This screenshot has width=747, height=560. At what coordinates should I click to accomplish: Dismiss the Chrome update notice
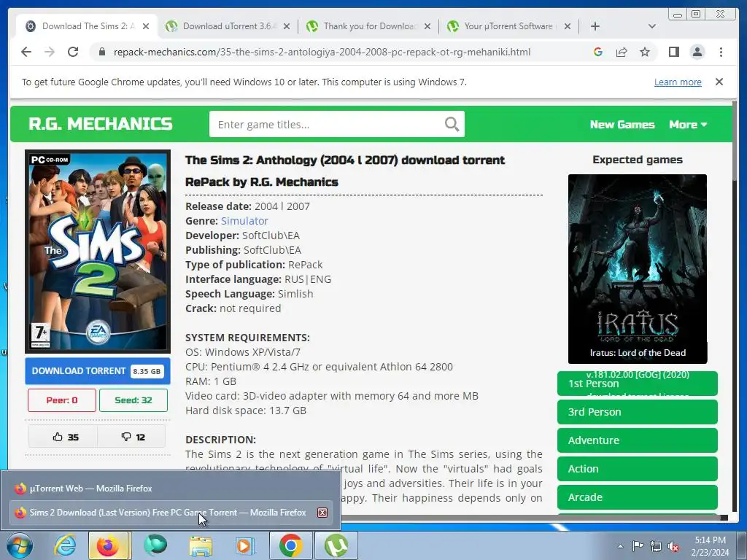[x=719, y=82]
